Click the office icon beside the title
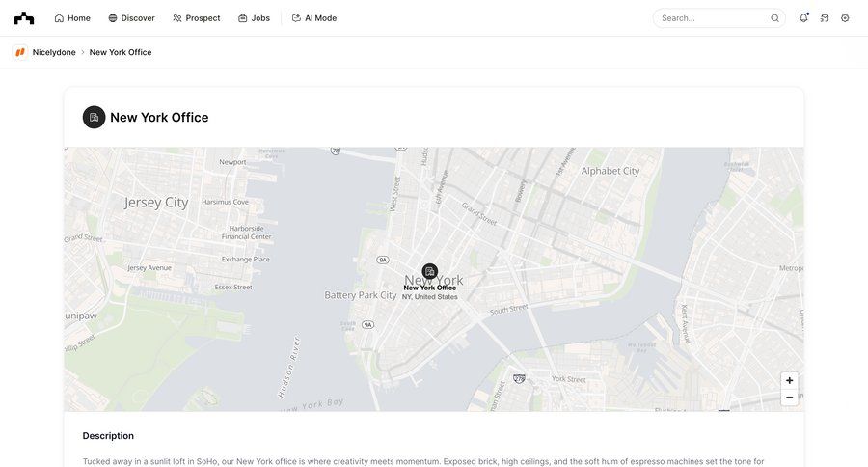Image resolution: width=868 pixels, height=467 pixels. pos(95,118)
